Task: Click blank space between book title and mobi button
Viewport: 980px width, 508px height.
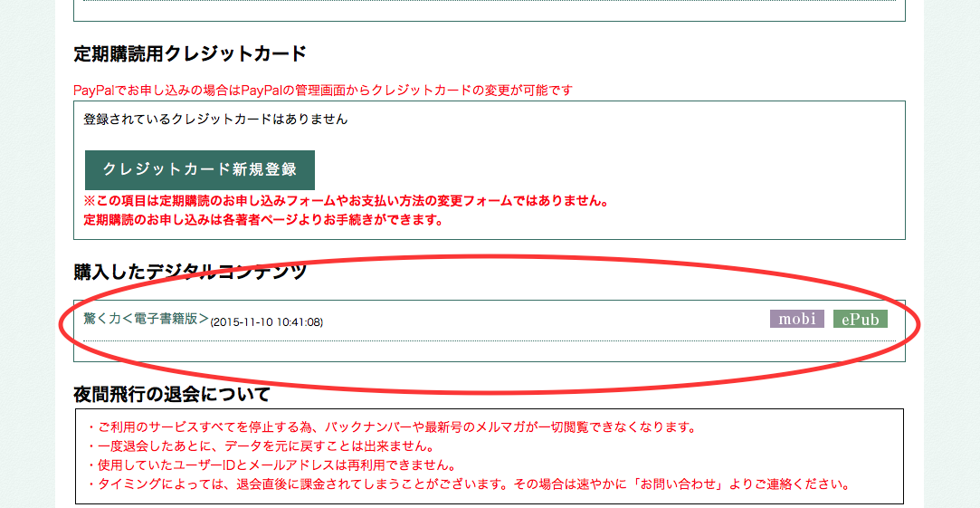Action: tap(543, 320)
